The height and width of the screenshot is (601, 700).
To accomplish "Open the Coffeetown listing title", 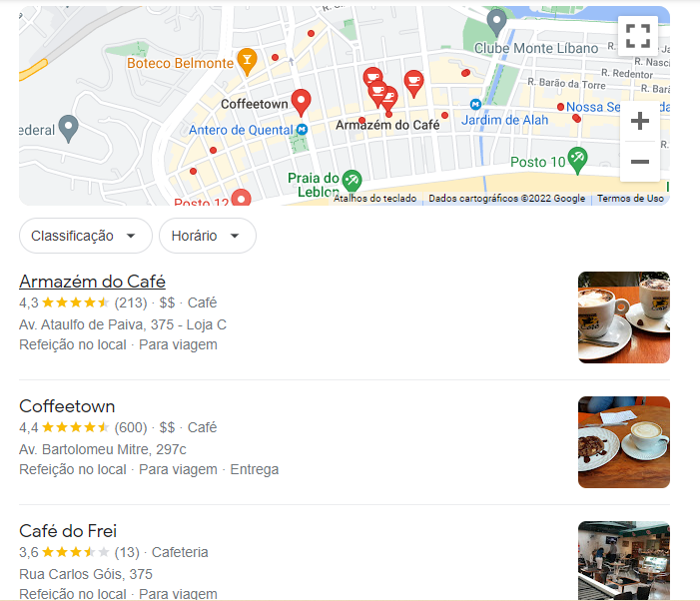I will 67,406.
